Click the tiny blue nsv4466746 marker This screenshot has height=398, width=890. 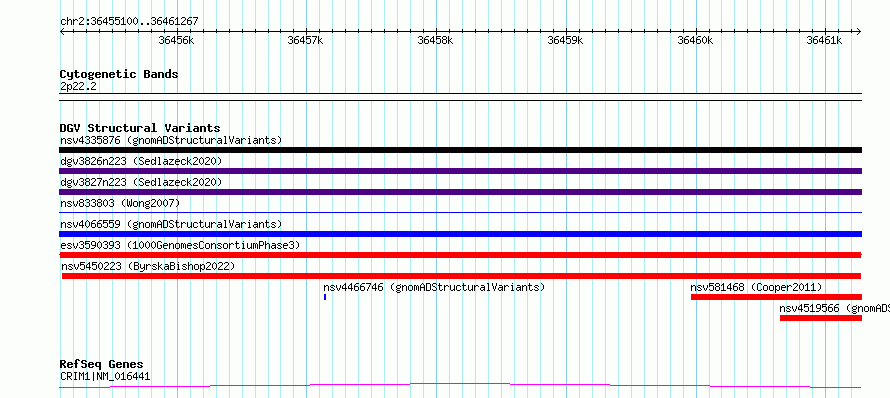pyautogui.click(x=325, y=297)
